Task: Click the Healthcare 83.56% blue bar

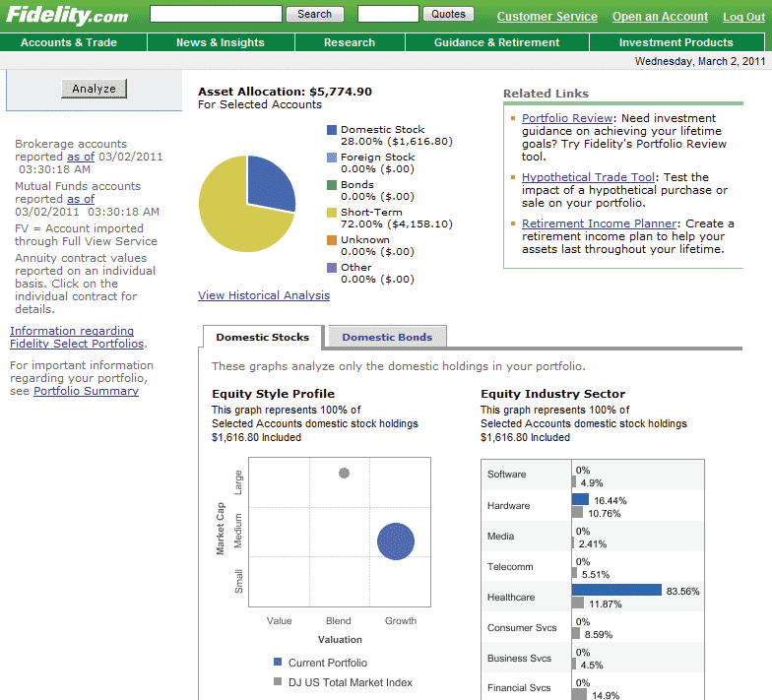Action: point(616,590)
